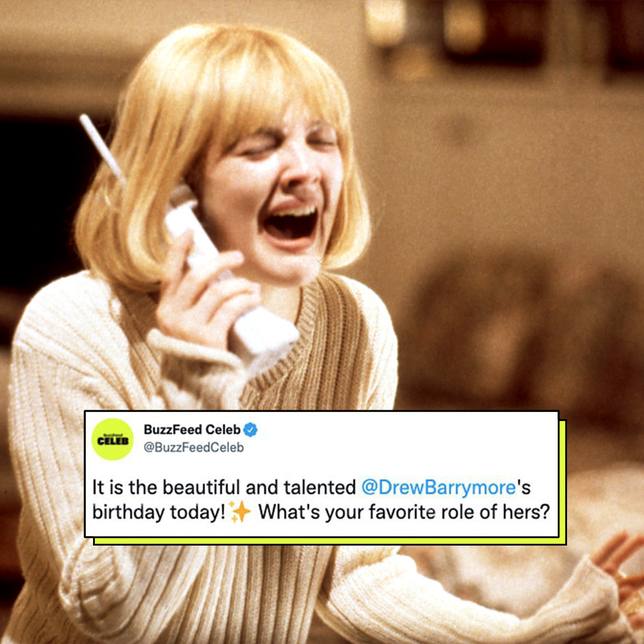644x644 pixels.
Task: Click the phone's white antenna
Action: click(x=101, y=148)
